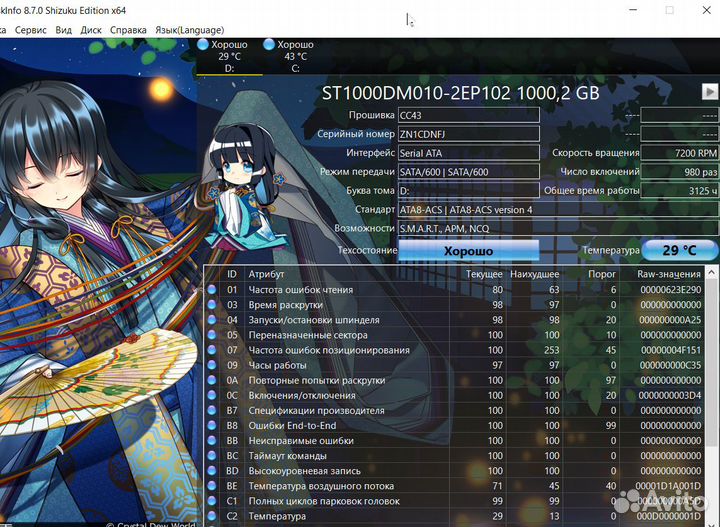720x527 pixels.
Task: Click the status icon for attribute 0A
Action: point(212,380)
